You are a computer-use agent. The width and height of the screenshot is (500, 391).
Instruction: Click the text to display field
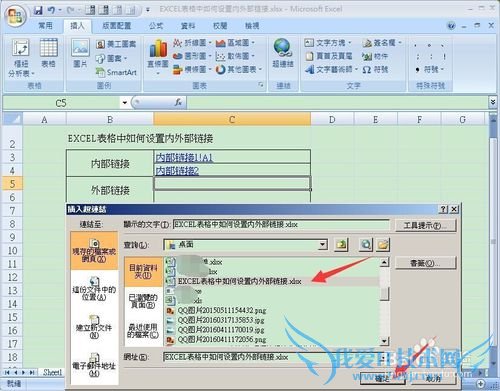[x=281, y=225]
